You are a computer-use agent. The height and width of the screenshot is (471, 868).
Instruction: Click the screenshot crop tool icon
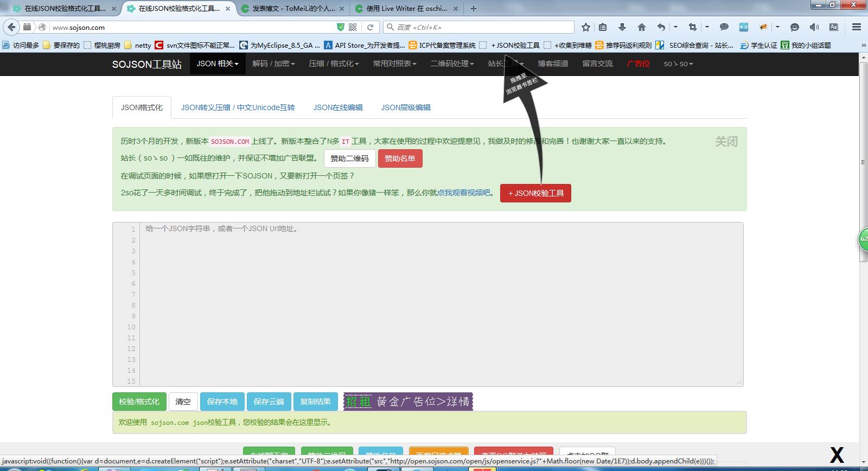(x=693, y=27)
